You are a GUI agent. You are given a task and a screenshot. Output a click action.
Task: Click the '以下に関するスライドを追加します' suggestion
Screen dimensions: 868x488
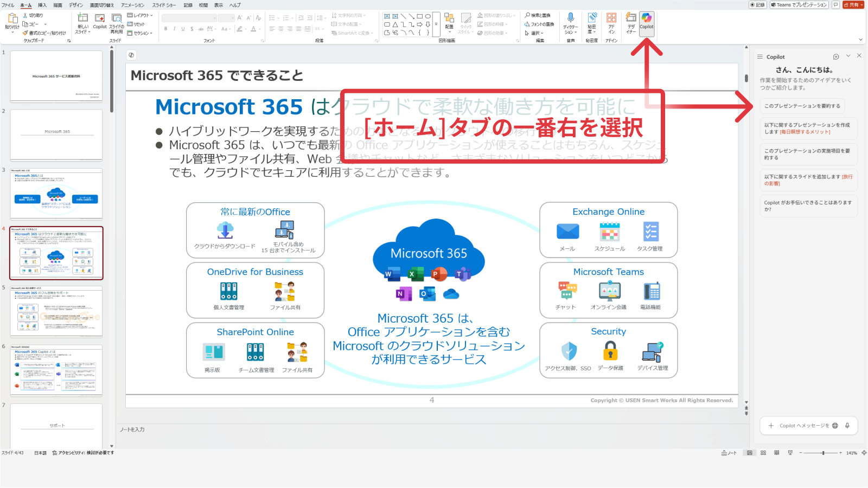point(808,180)
